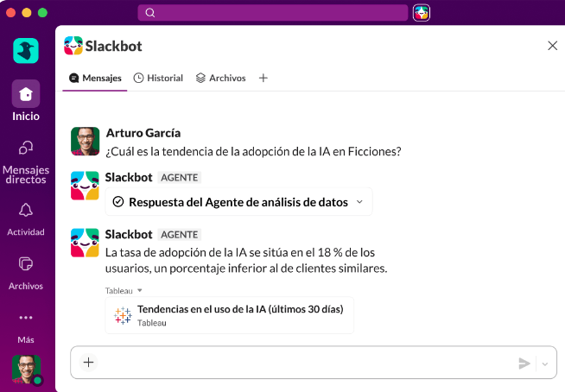Open the Archivos sidebar icon
565x392 pixels.
[26, 263]
